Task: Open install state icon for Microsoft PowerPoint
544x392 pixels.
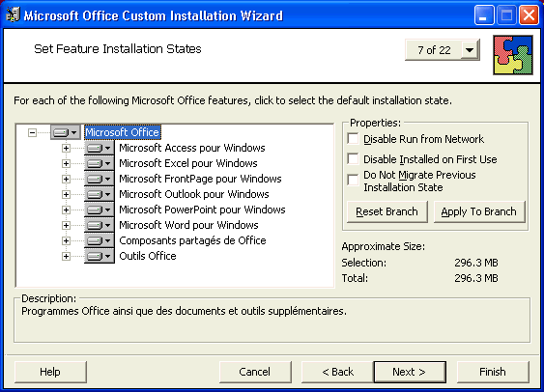Action: 99,210
